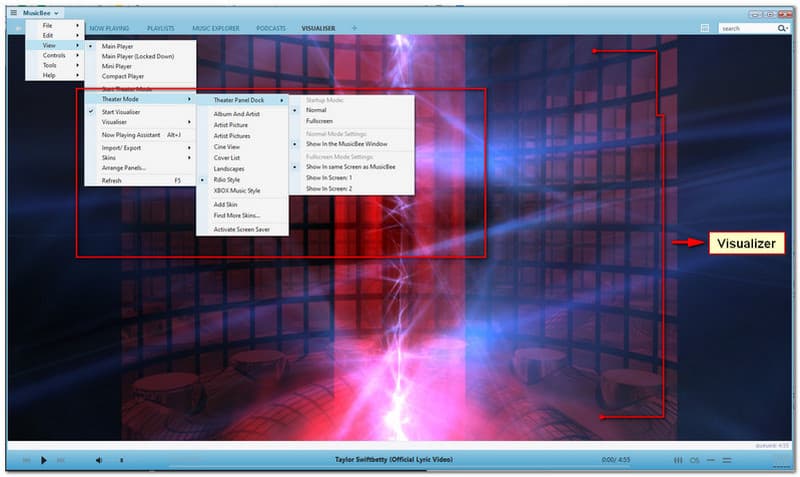Image resolution: width=800 pixels, height=477 pixels.
Task: Expand the Import/ Export submenu
Action: (140, 148)
